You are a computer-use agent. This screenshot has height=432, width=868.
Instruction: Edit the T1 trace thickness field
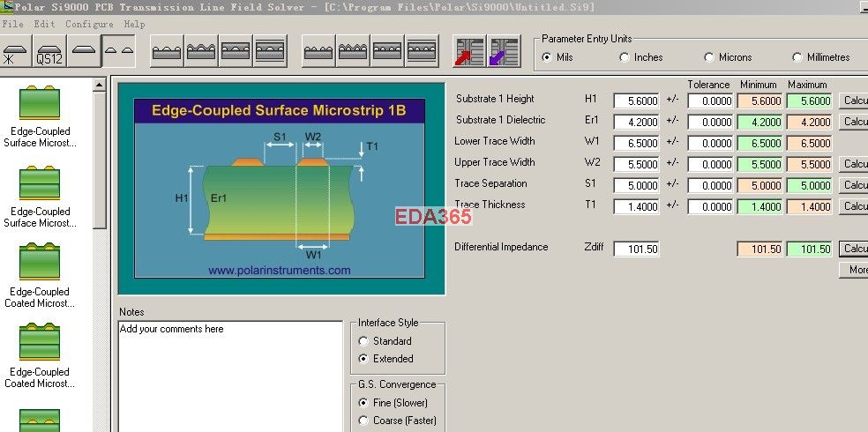click(x=636, y=207)
